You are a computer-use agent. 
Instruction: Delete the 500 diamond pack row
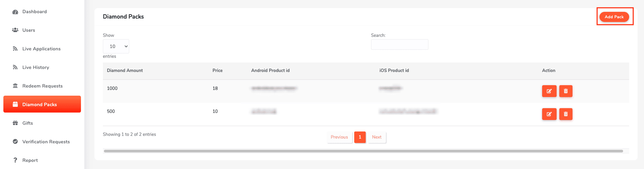coord(566,114)
